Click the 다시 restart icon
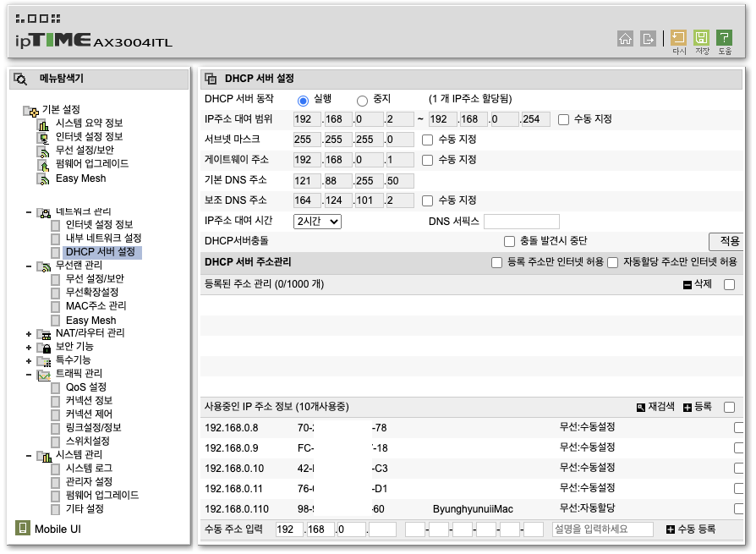This screenshot has height=554, width=756. pos(678,37)
